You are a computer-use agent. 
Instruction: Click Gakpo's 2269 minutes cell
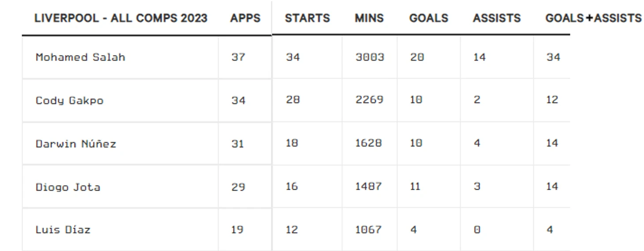(x=370, y=100)
